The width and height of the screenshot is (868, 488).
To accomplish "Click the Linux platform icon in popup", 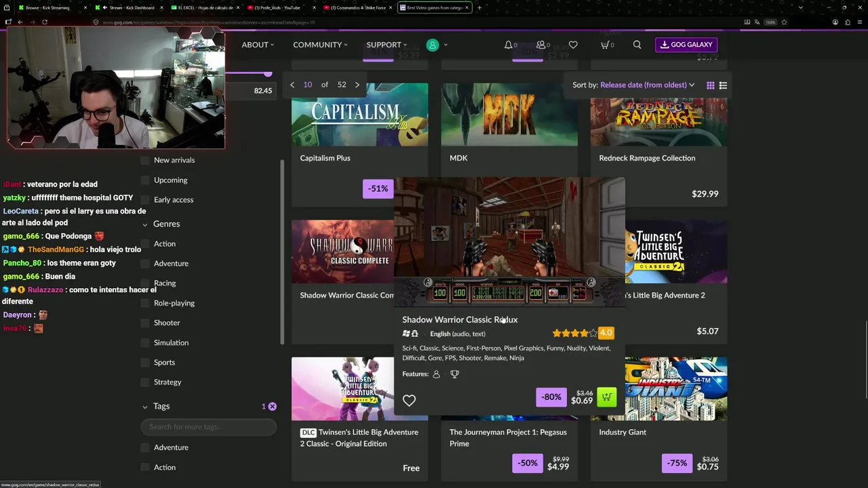I will [414, 333].
